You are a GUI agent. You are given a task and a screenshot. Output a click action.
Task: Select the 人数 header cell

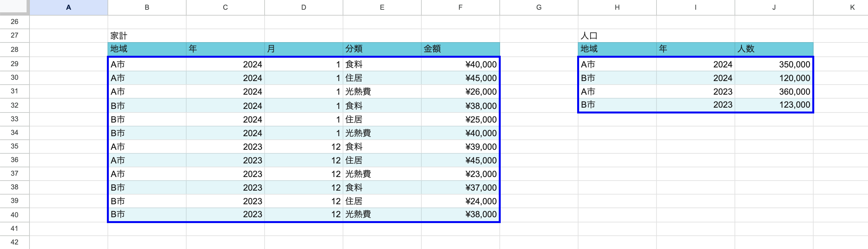(x=774, y=49)
